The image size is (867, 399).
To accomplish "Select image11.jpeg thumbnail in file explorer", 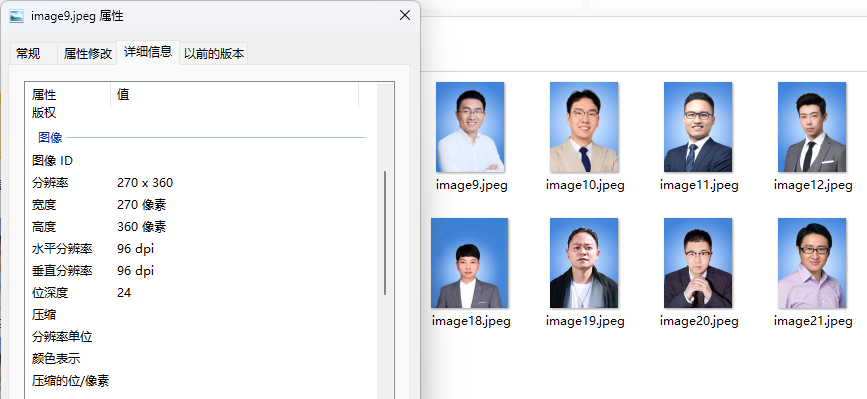I will pos(698,127).
